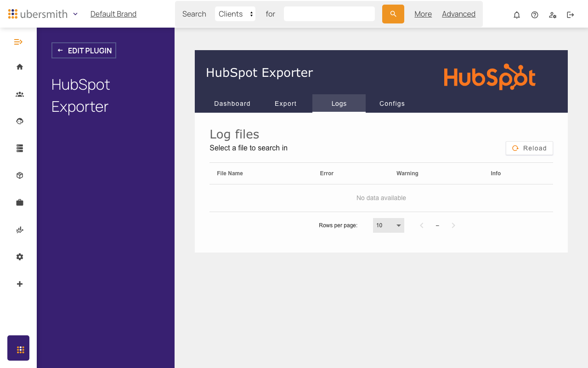This screenshot has height=368, width=588.
Task: Open the Advanced search link
Action: [x=458, y=14]
